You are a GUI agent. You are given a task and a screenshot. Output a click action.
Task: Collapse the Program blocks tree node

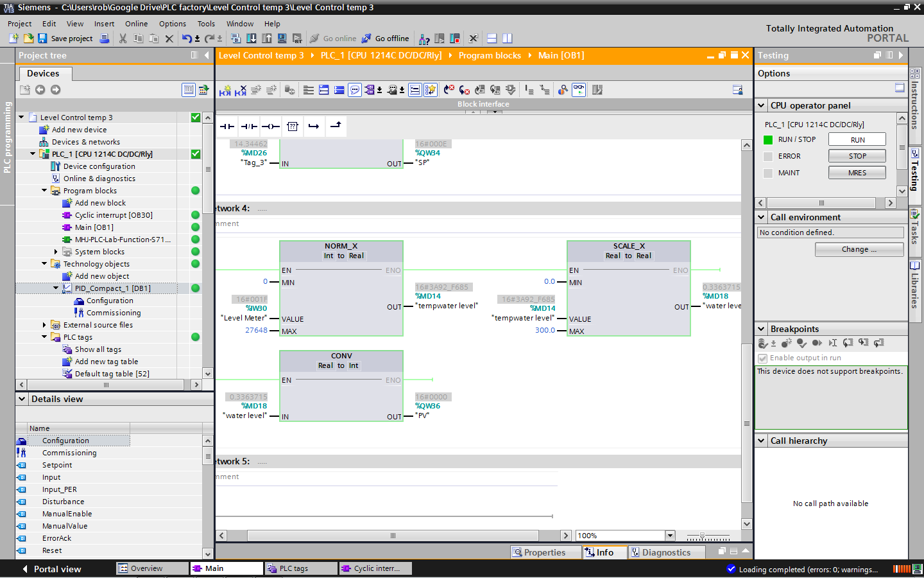(44, 191)
